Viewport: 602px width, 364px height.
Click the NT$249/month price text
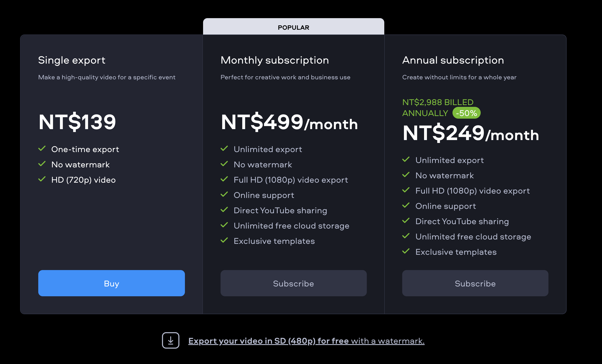tap(471, 133)
